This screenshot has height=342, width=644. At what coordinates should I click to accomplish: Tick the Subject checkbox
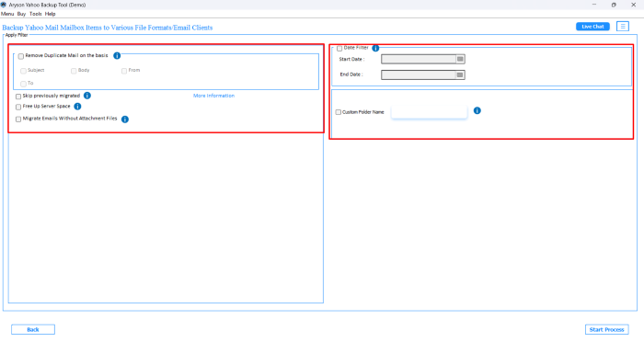[x=23, y=71]
